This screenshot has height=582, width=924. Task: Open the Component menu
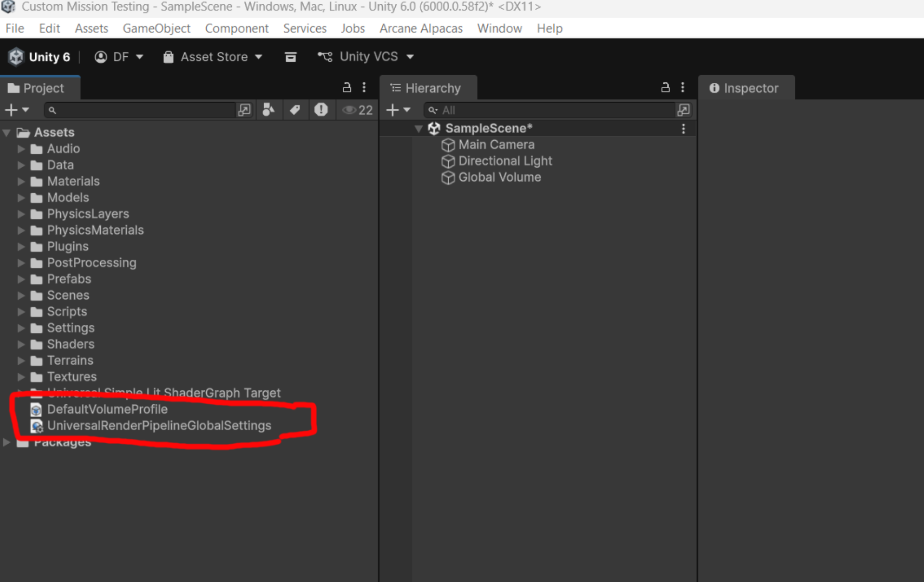click(x=237, y=28)
